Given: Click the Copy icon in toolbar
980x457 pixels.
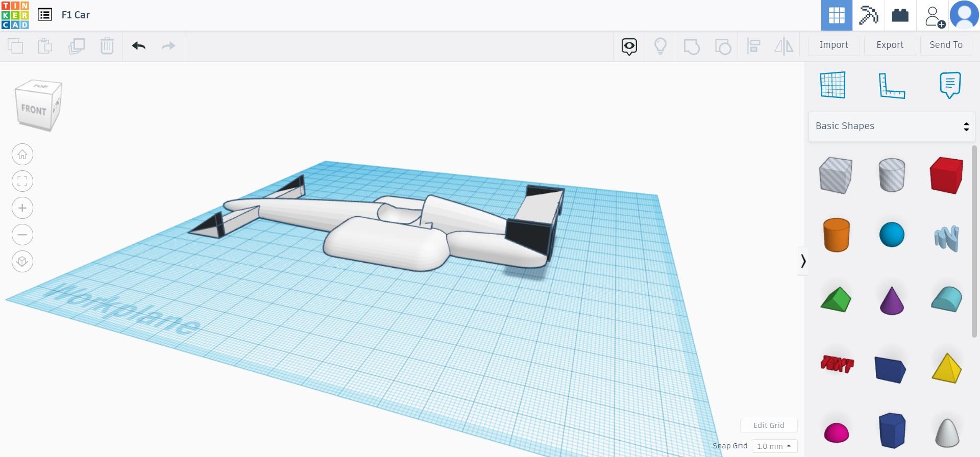Looking at the screenshot, I should pyautogui.click(x=15, y=46).
